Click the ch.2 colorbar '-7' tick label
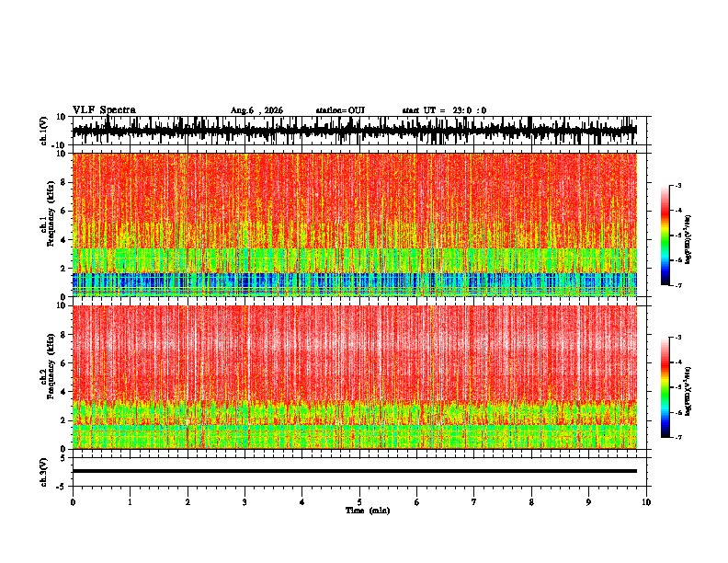This screenshot has width=728, height=563. [677, 438]
